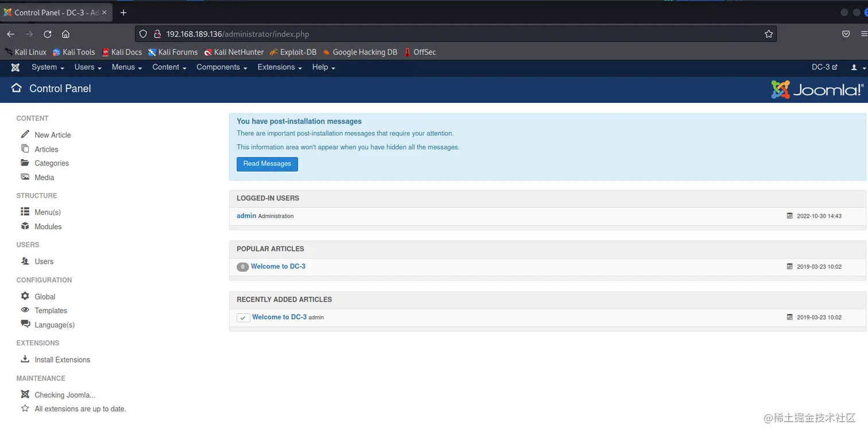Click the Modules cube icon
868x436 pixels.
click(25, 226)
